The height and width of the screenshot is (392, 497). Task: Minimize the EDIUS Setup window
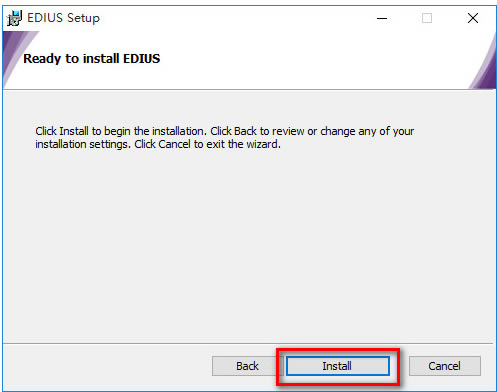(x=382, y=18)
